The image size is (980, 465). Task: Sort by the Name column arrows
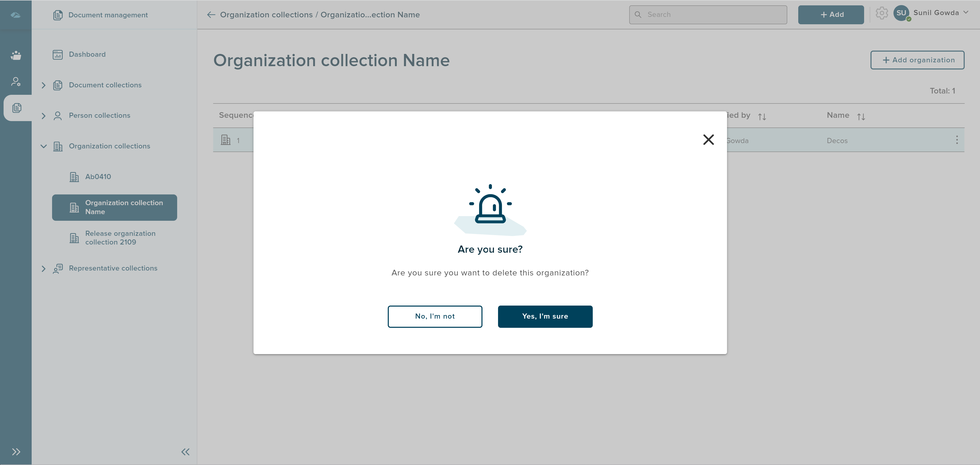[x=861, y=117]
